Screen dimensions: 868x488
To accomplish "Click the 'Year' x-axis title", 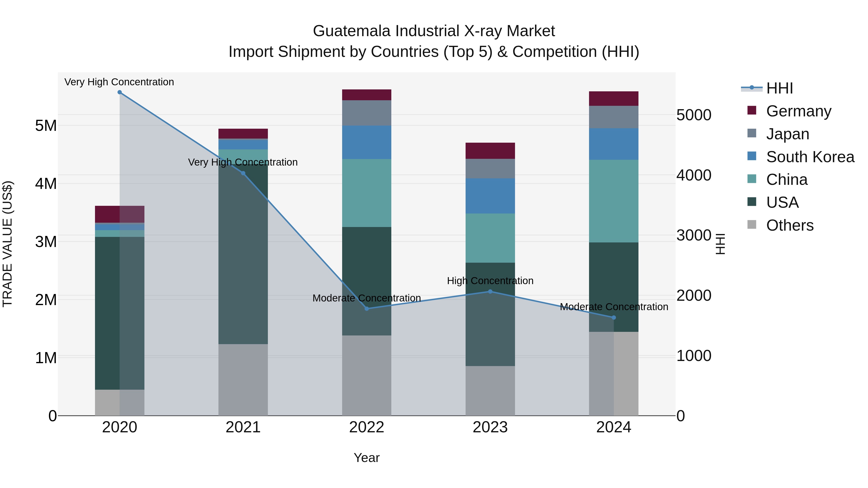I will point(366,458).
